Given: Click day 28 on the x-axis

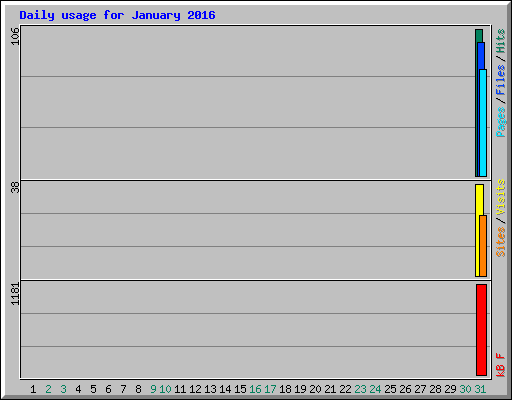Looking at the screenshot, I should coord(435,389).
